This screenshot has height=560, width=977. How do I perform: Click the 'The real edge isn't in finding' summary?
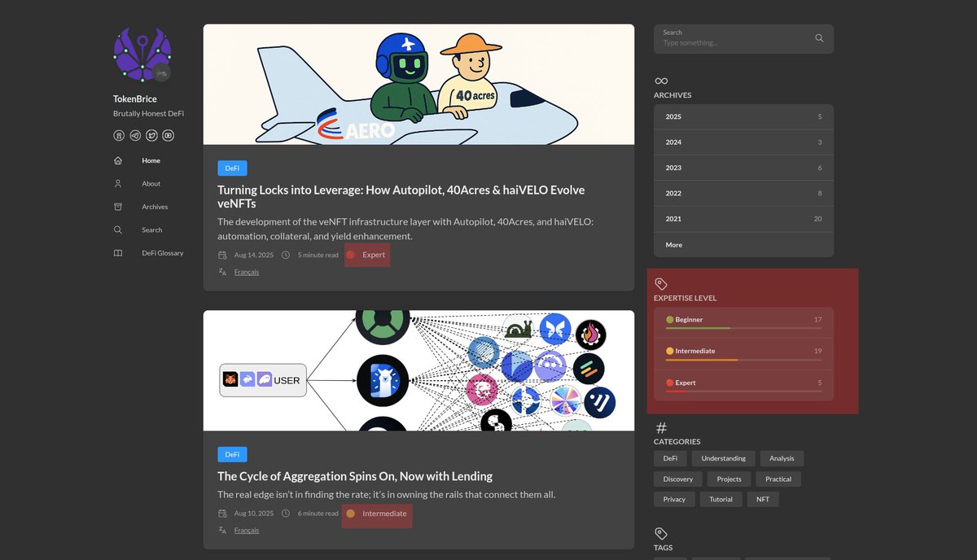pyautogui.click(x=387, y=494)
